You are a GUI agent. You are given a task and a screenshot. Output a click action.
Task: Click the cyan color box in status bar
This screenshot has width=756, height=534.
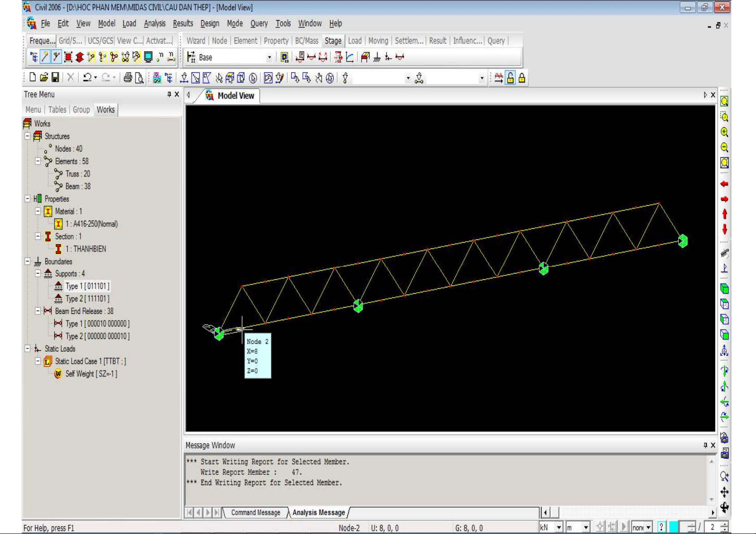673,527
